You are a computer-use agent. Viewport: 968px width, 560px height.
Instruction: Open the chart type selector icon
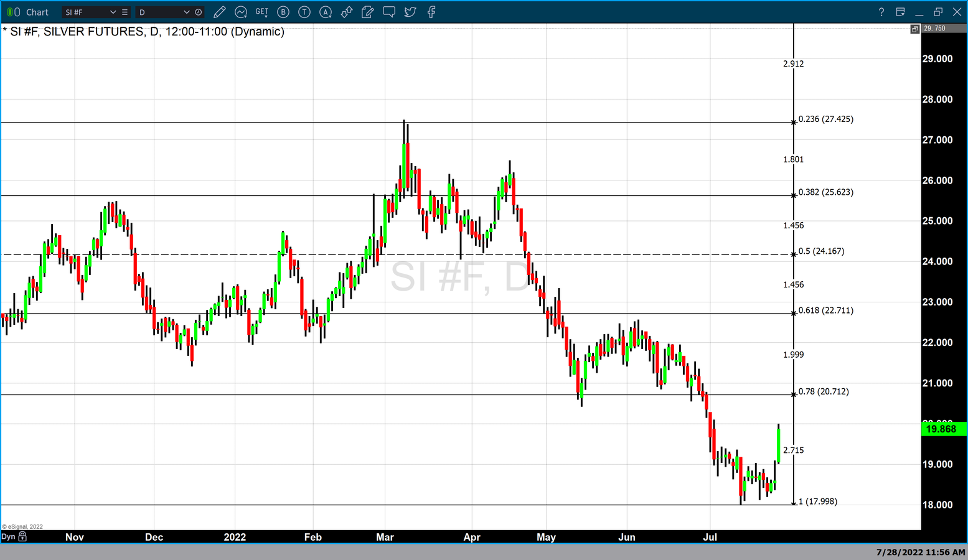[241, 12]
